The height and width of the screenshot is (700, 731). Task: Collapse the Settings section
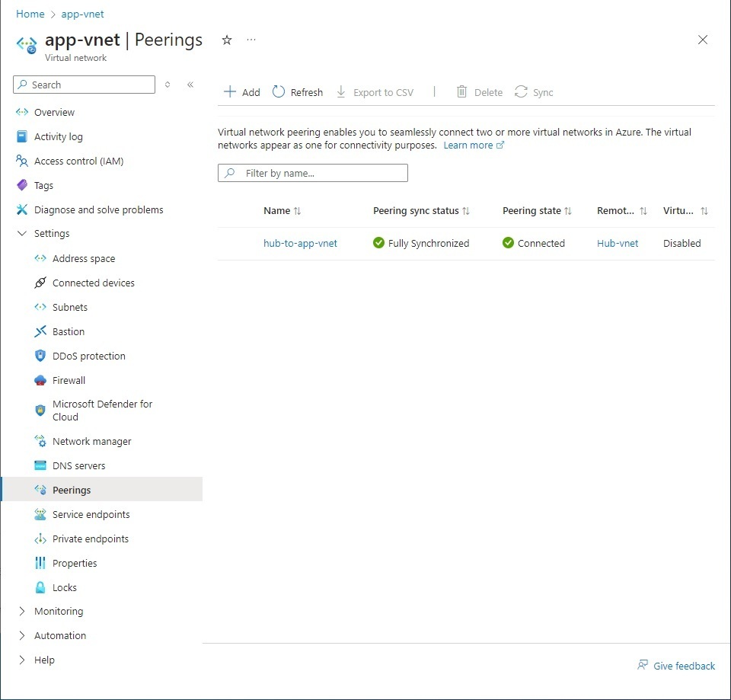click(x=21, y=234)
